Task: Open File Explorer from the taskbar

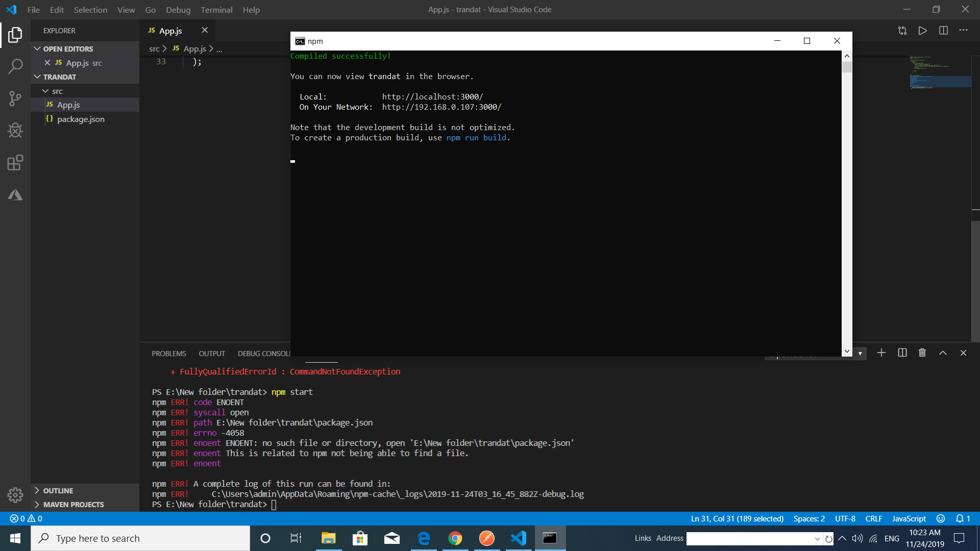Action: (x=328, y=538)
